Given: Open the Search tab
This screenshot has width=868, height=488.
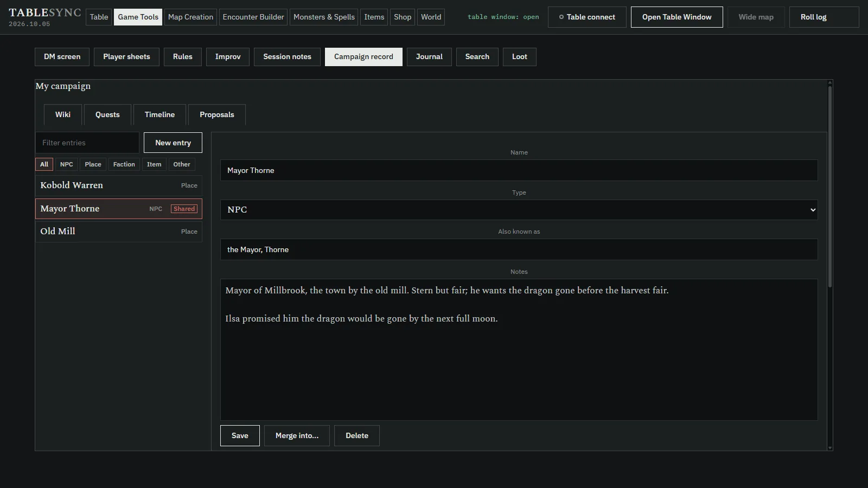Looking at the screenshot, I should coord(477,56).
